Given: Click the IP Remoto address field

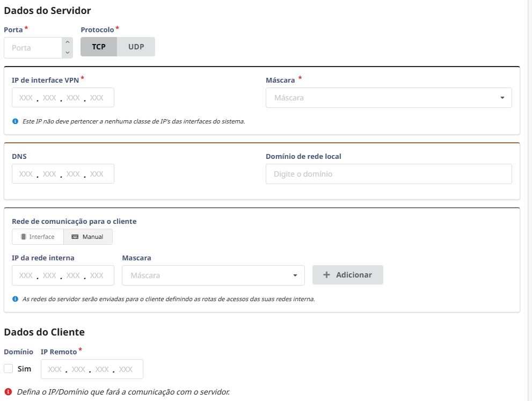Looking at the screenshot, I should pyautogui.click(x=91, y=369).
